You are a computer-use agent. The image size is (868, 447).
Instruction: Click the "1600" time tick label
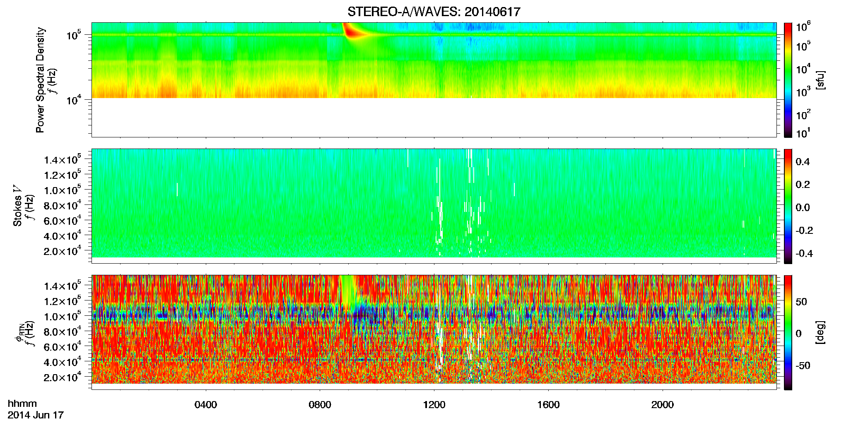(x=548, y=405)
